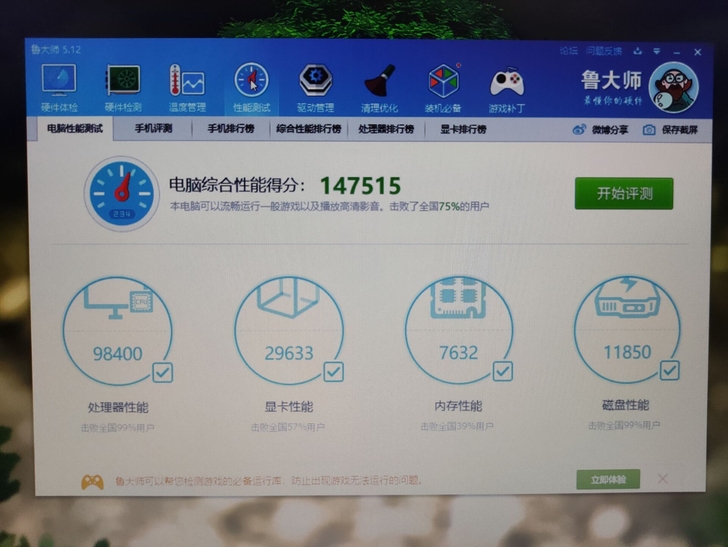Switch to 处理器排行榜 tab
Image resolution: width=728 pixels, height=547 pixels.
(x=386, y=129)
